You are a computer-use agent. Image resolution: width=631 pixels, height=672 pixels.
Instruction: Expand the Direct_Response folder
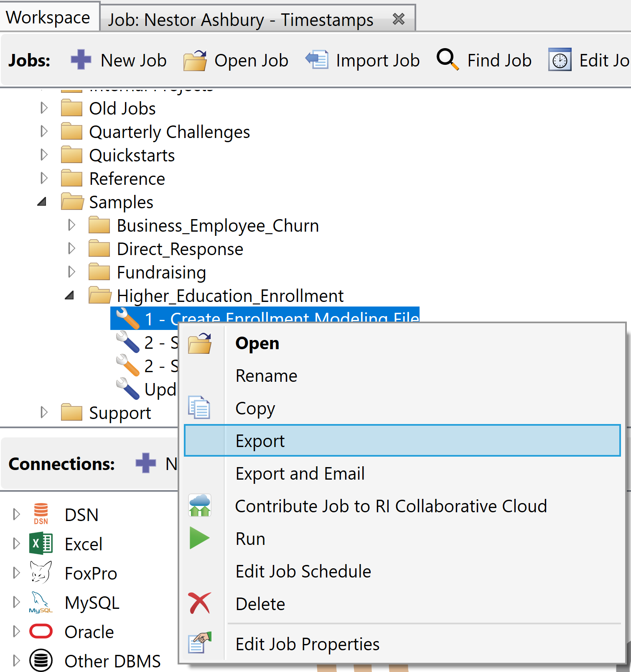pos(71,248)
